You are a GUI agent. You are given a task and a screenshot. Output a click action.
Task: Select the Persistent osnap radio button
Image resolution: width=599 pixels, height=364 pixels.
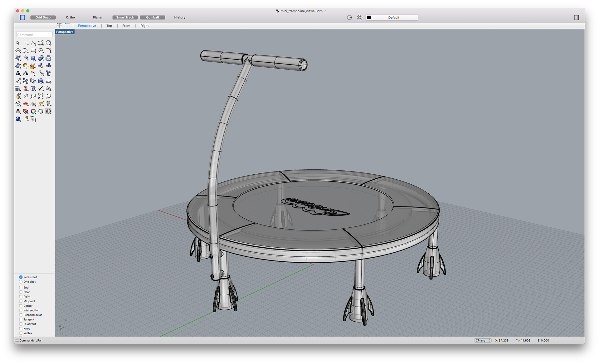point(21,277)
